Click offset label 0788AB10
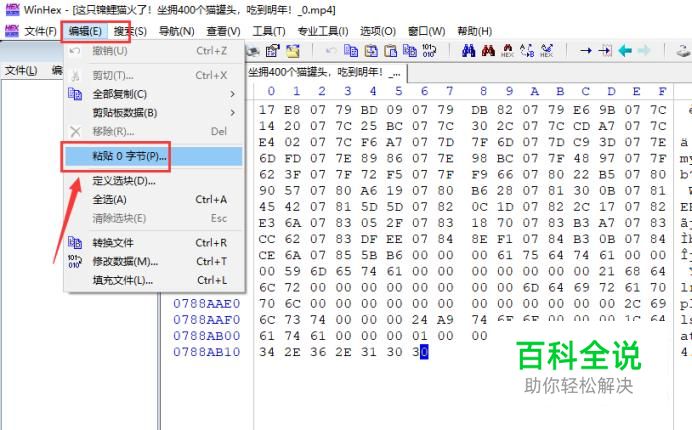 pos(207,352)
